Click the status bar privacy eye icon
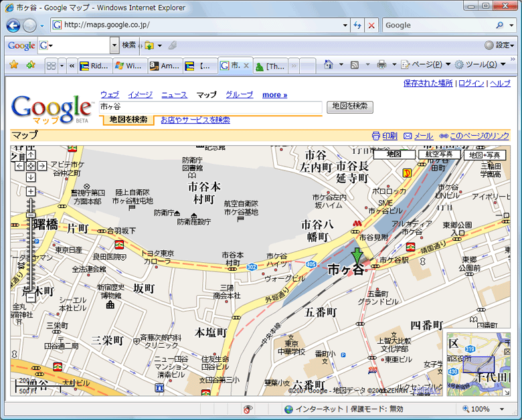The height and width of the screenshot is (420, 522). coord(248,409)
